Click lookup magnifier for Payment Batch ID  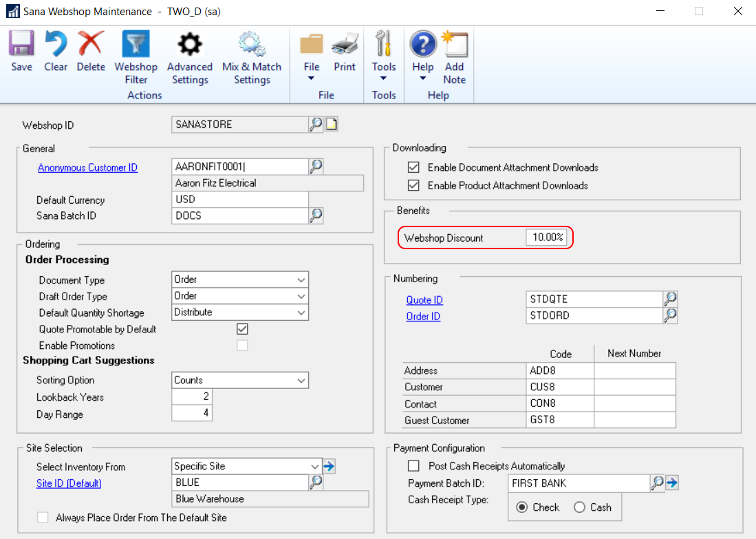(657, 483)
